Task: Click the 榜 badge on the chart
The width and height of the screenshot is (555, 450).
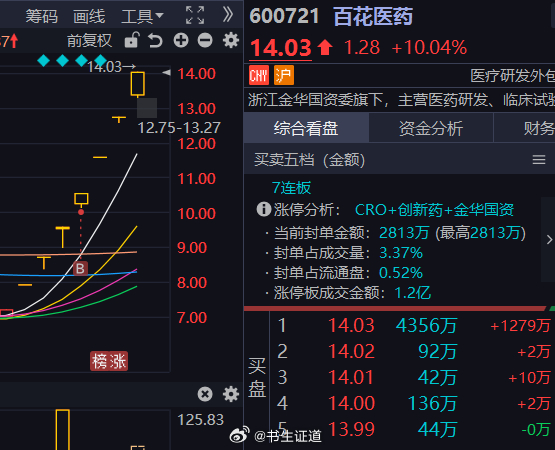Action: pos(99,361)
